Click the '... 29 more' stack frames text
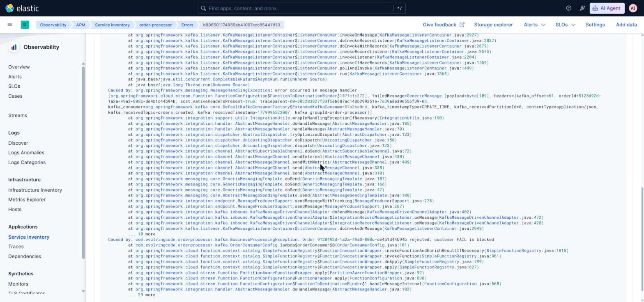644x302 pixels. [142, 295]
